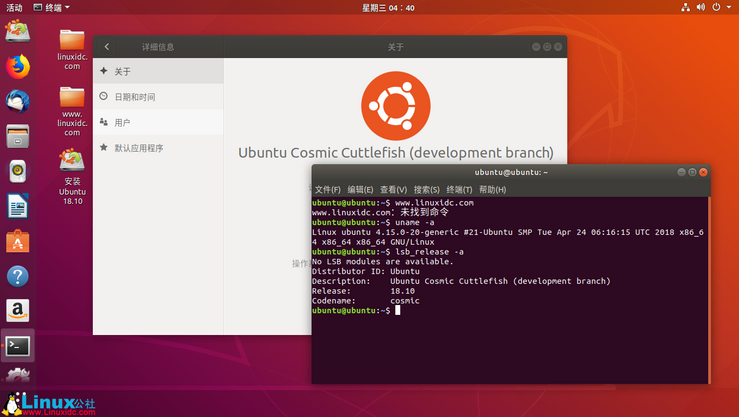Screen dimensions: 739x417
Task: Open the clock 星期三 04:40 in top bar
Action: 388,8
